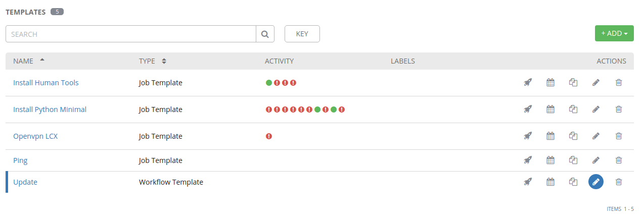
Task: Copy the Install Python Minimal template
Action: (573, 109)
